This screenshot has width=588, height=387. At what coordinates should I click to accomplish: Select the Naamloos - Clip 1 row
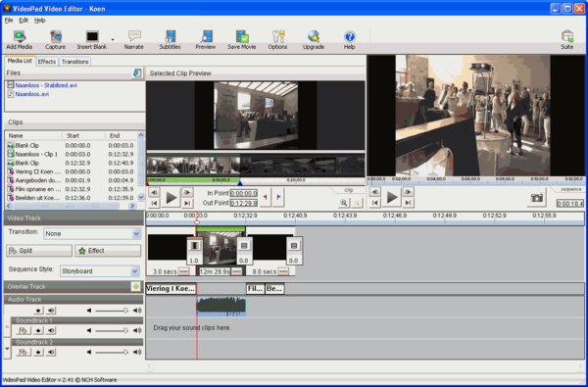pyautogui.click(x=71, y=154)
